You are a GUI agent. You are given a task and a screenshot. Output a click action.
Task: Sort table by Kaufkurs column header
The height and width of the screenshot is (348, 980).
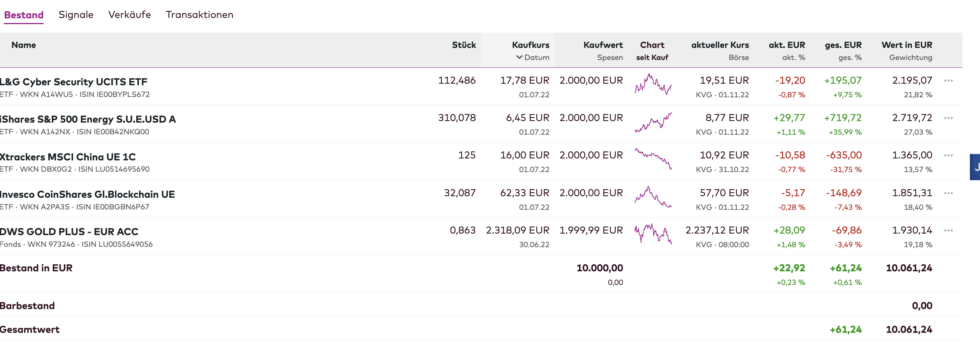tap(530, 45)
